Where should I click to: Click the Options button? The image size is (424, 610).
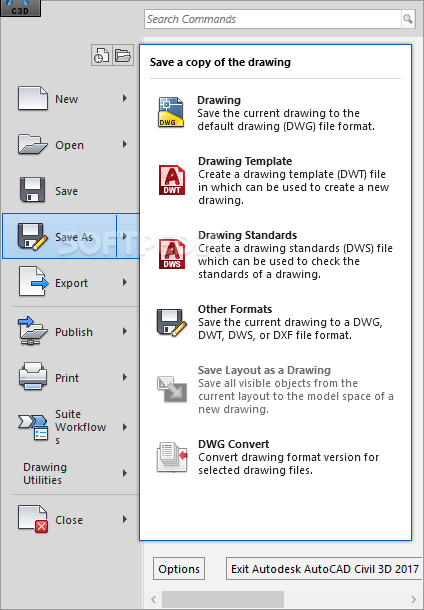tap(179, 569)
